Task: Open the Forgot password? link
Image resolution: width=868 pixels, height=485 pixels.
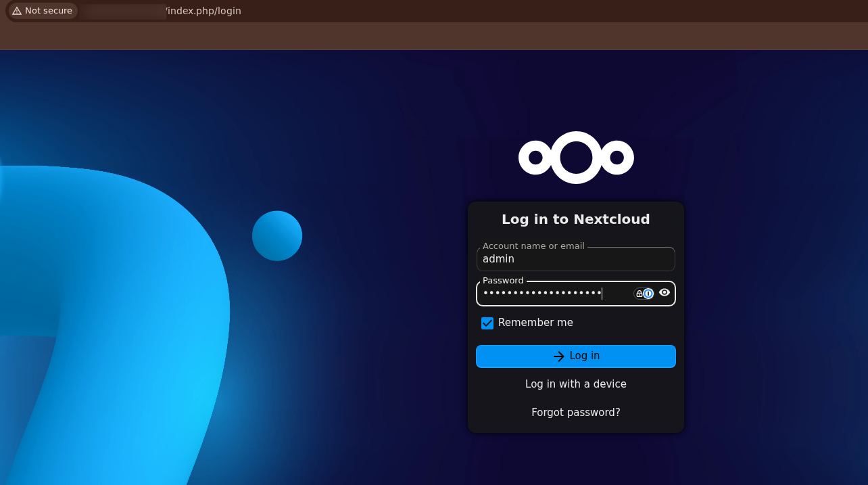Action: [576, 413]
